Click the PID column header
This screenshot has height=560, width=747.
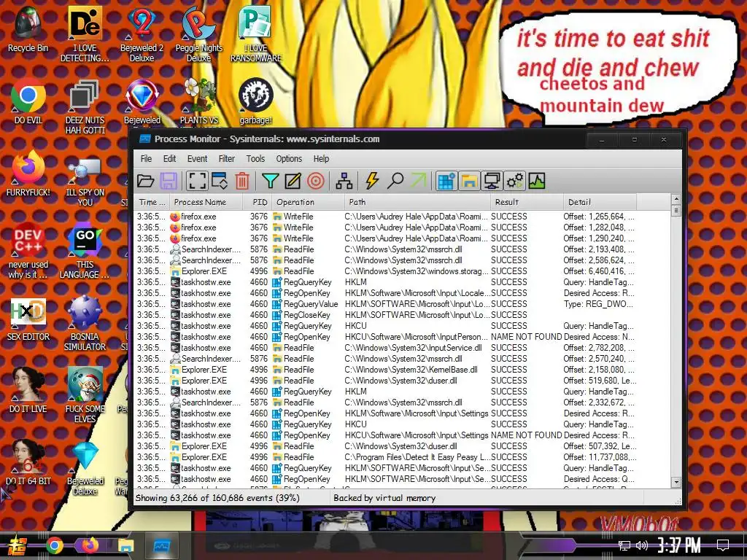pos(258,202)
